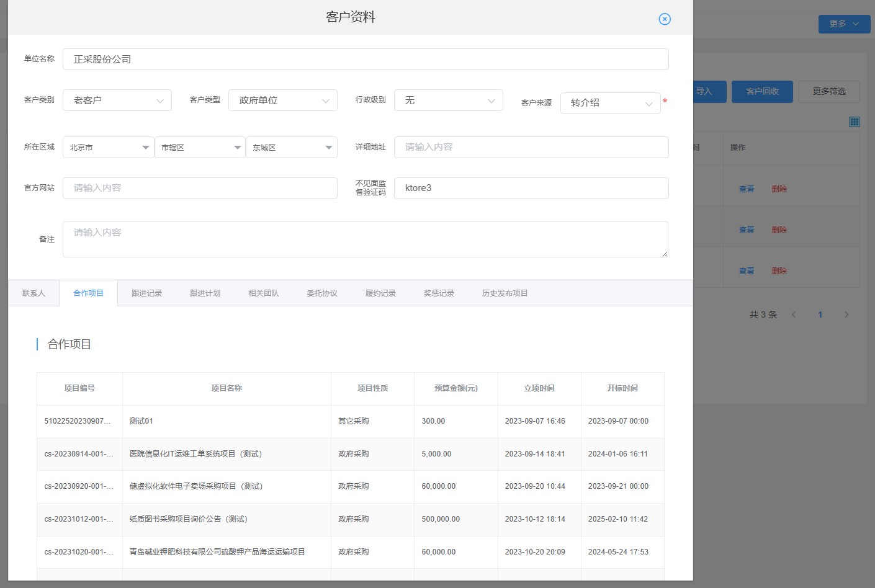Click the 项目名称 column header
This screenshot has width=875, height=588.
[x=227, y=388]
